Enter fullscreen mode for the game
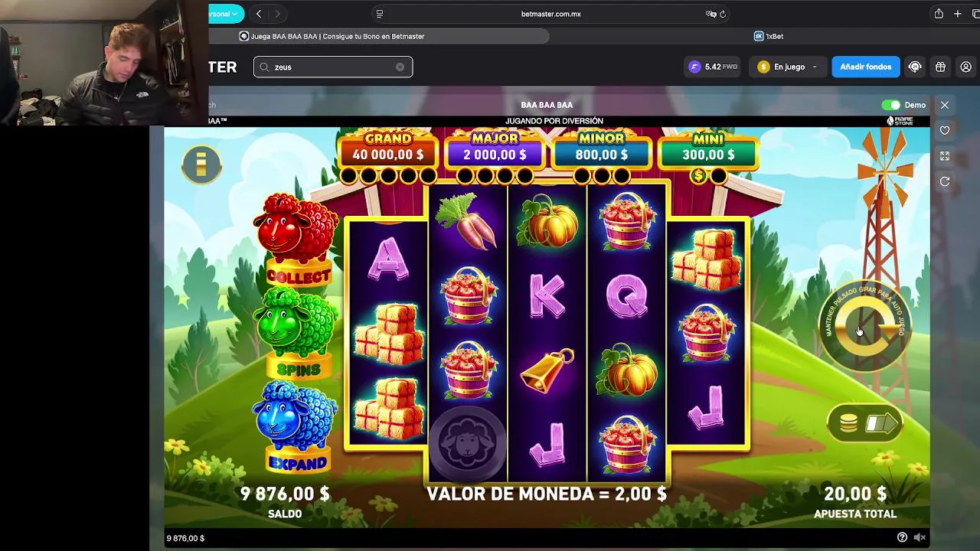 click(945, 156)
